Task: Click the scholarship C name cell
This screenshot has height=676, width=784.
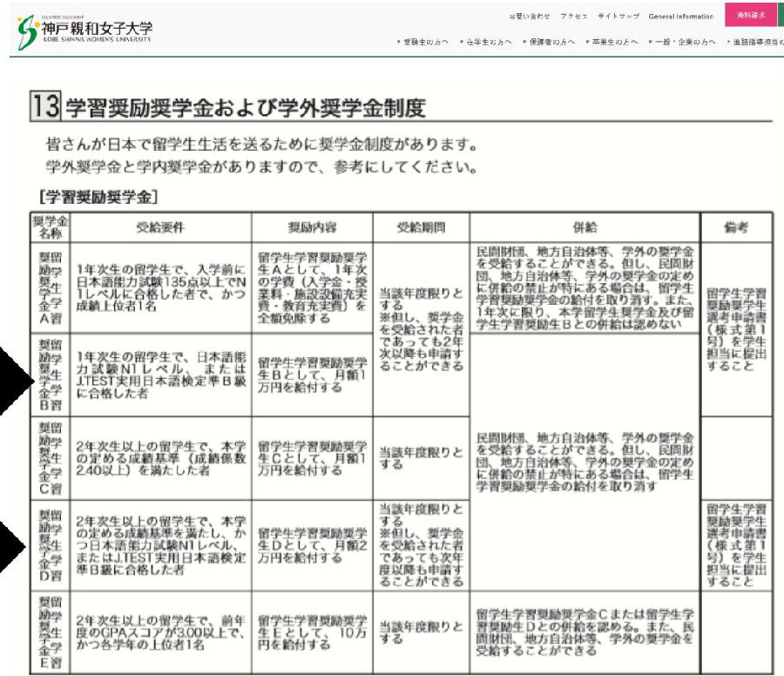Action: 50,458
